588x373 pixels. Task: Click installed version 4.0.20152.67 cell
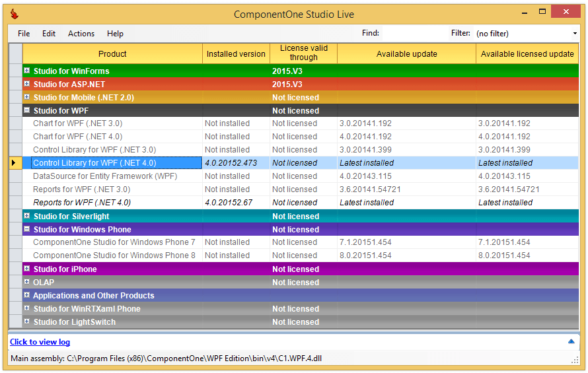point(237,203)
